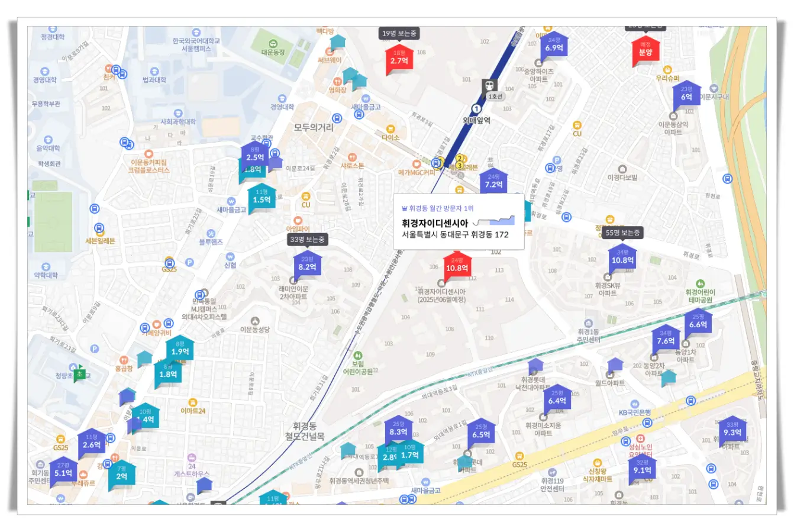Select the 이경다보빌 building icon

[x=622, y=169]
